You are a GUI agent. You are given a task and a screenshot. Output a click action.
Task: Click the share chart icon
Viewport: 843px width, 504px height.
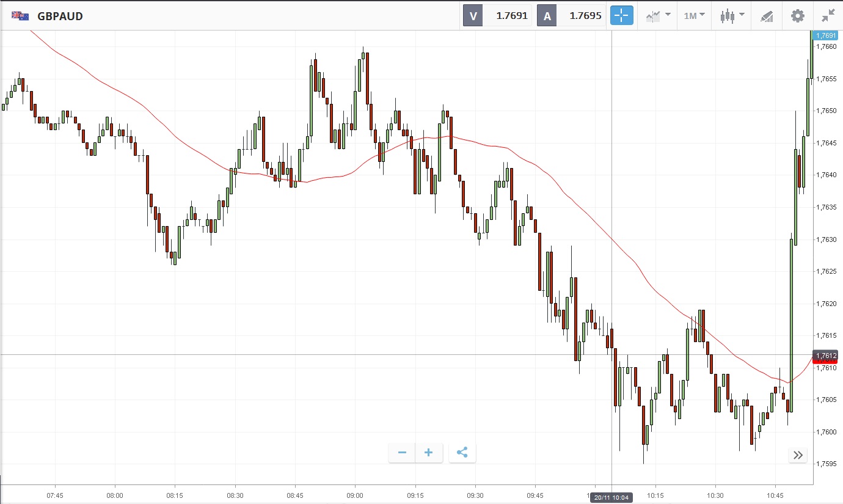(462, 453)
